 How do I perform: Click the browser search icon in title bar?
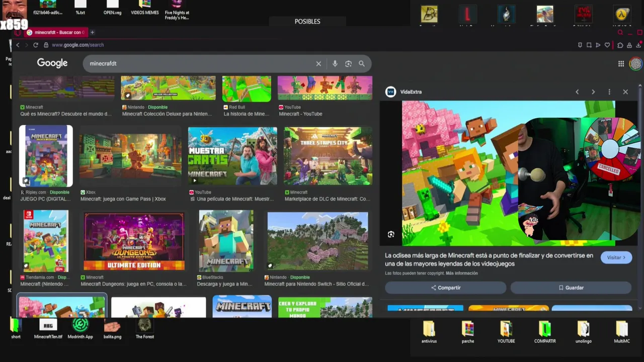[x=620, y=33]
